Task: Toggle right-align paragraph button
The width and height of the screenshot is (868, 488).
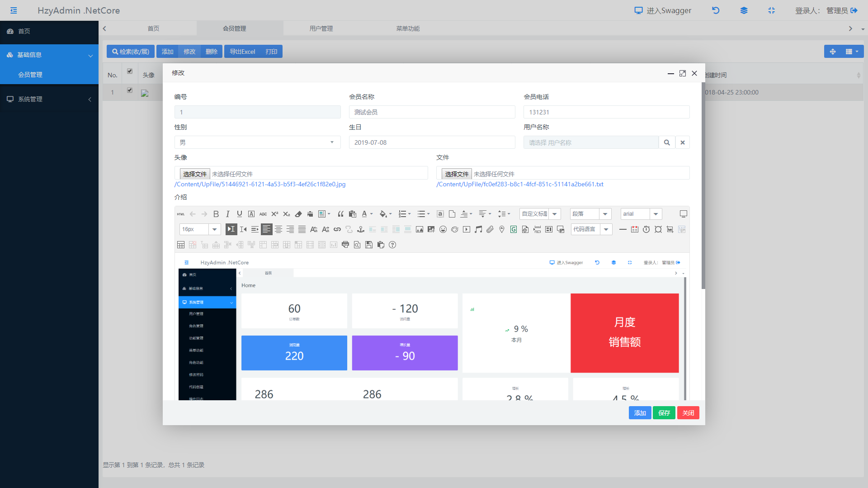Action: pyautogui.click(x=290, y=229)
